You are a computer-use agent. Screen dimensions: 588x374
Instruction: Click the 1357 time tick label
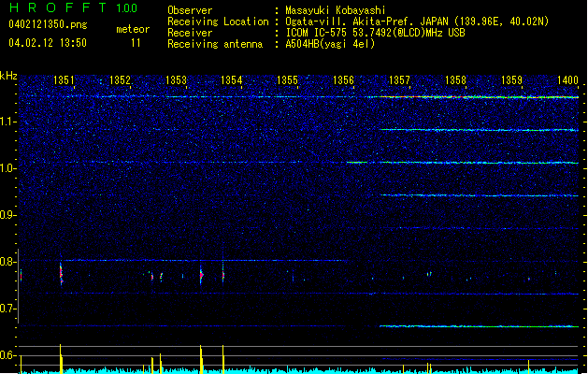click(399, 79)
